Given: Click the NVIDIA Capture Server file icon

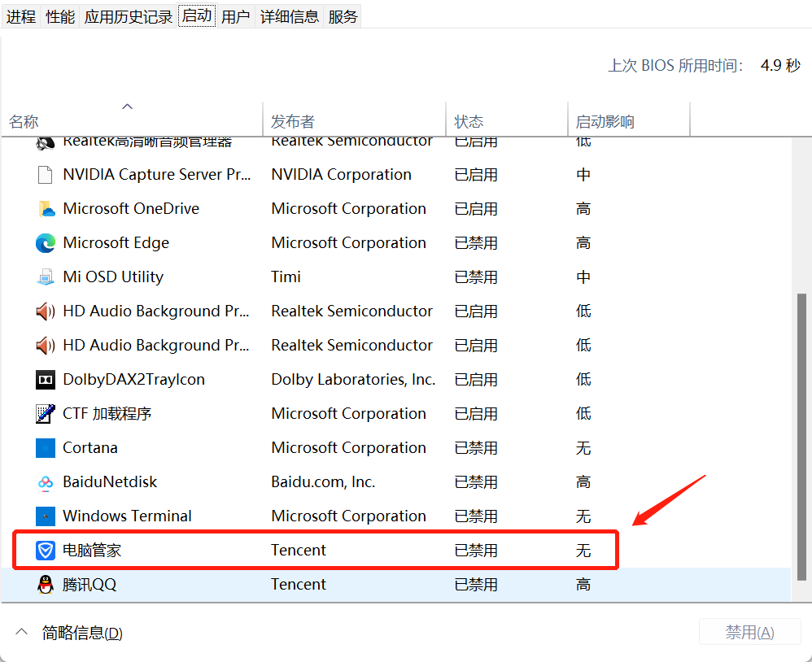Looking at the screenshot, I should click(45, 175).
